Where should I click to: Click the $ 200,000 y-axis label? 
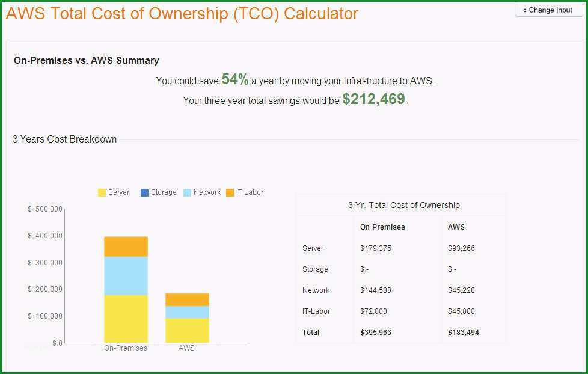click(45, 289)
